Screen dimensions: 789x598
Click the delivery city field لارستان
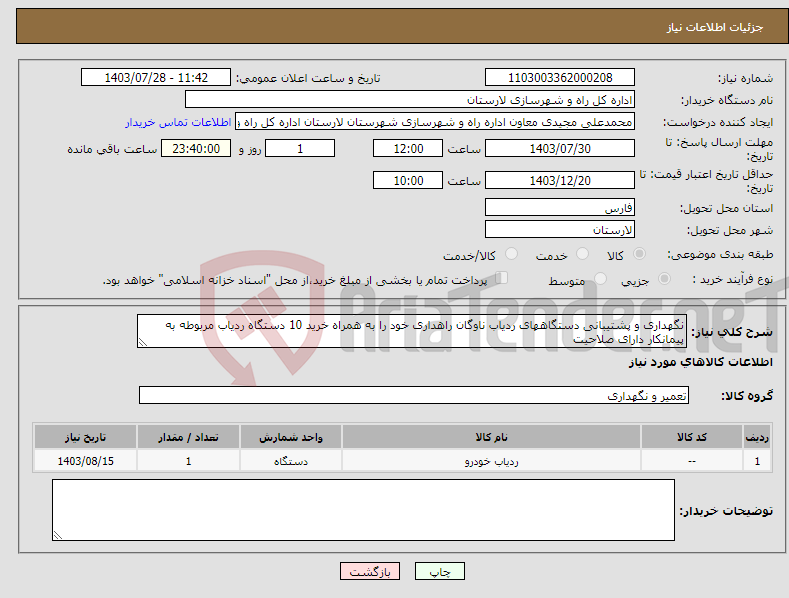(560, 230)
